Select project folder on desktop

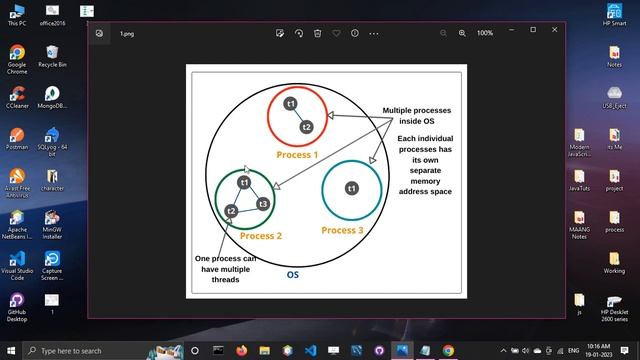pyautogui.click(x=614, y=180)
